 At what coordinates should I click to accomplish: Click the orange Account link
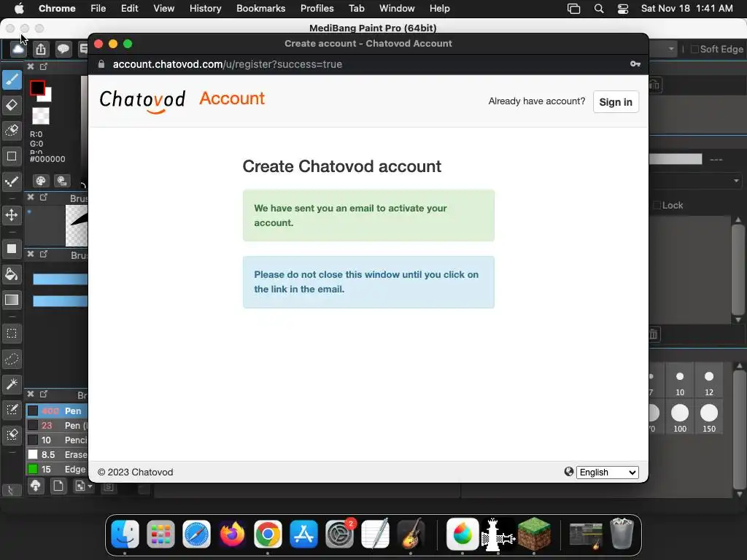point(232,98)
